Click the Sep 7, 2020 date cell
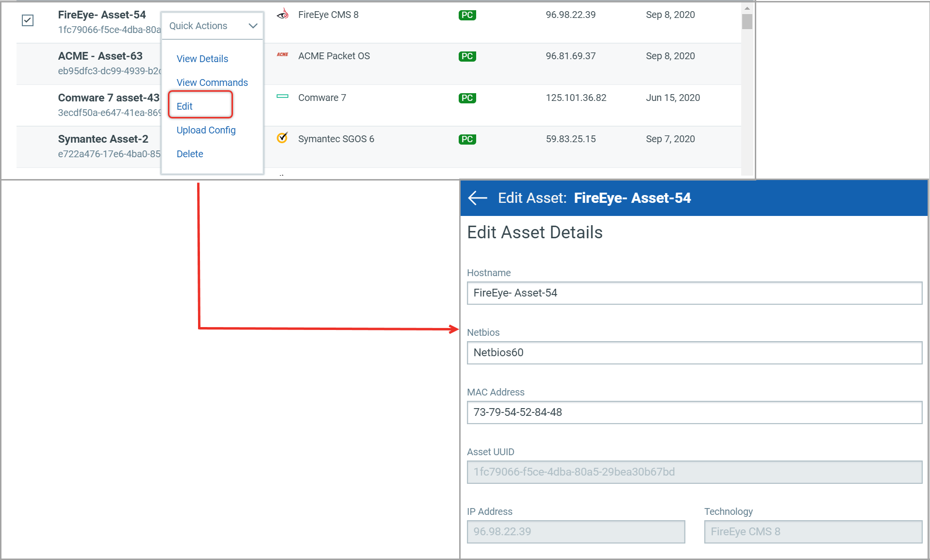The width and height of the screenshot is (930, 560). click(670, 139)
